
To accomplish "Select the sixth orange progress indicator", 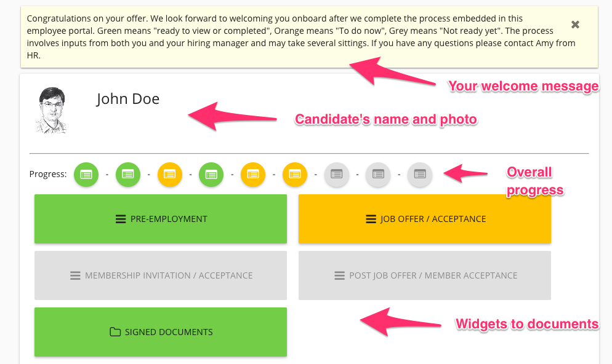I will tap(295, 175).
